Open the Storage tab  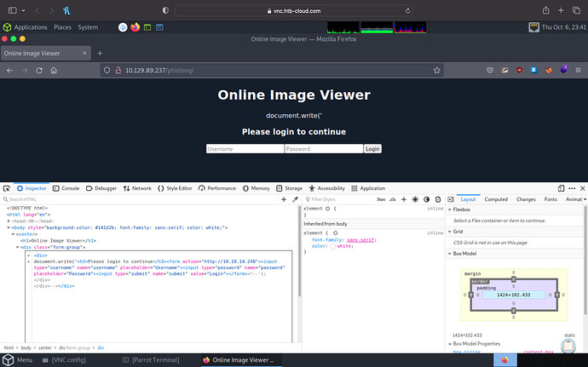pos(289,188)
